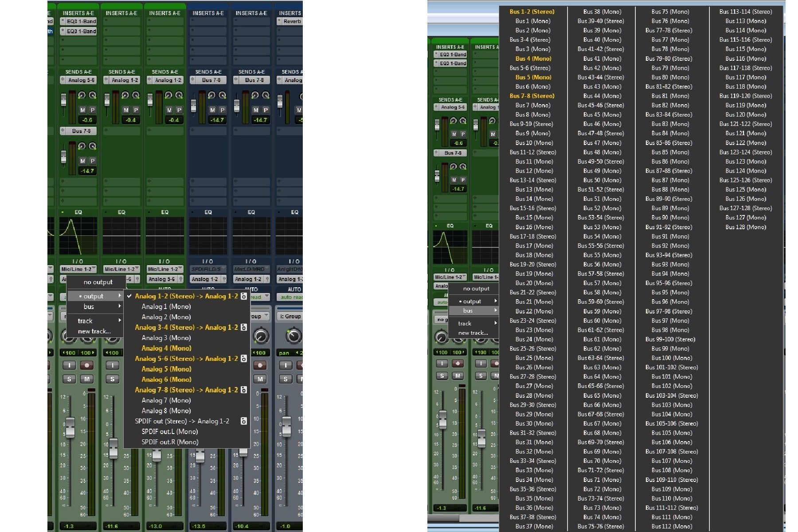Click send selector arrow on -13.5 track Bus 7-8
This screenshot has height=532, width=798.
click(193, 80)
